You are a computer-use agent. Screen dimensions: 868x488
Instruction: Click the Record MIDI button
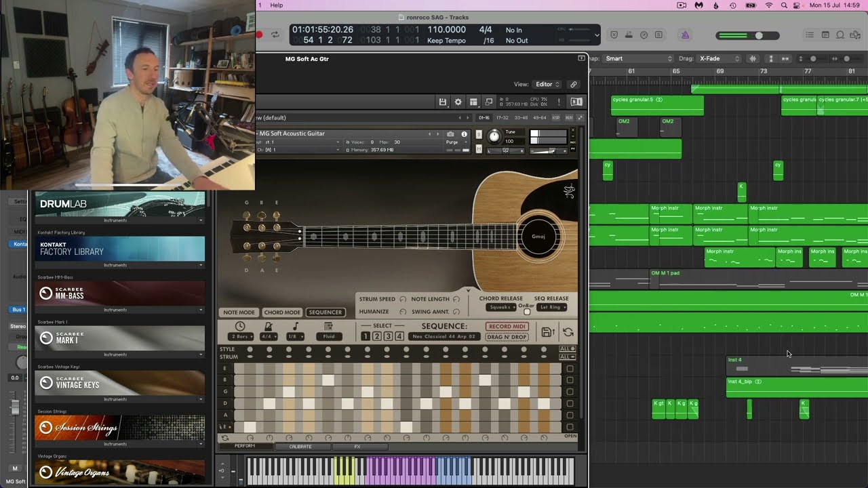click(507, 327)
